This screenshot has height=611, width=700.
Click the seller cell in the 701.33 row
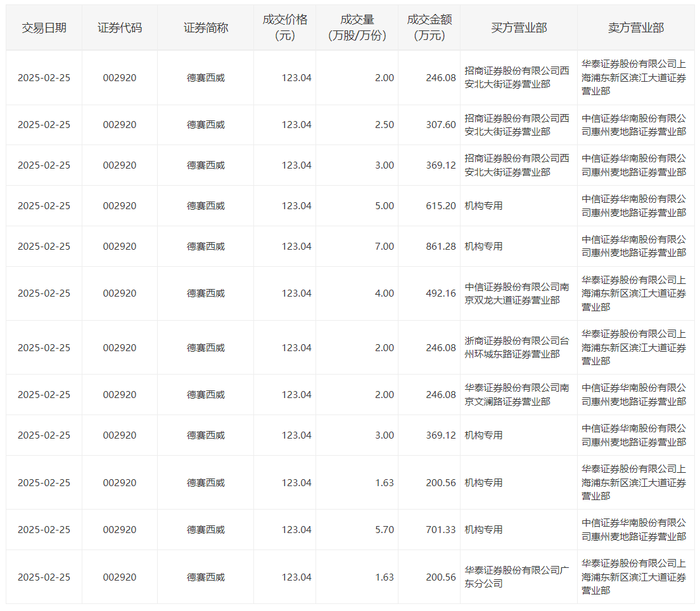634,530
